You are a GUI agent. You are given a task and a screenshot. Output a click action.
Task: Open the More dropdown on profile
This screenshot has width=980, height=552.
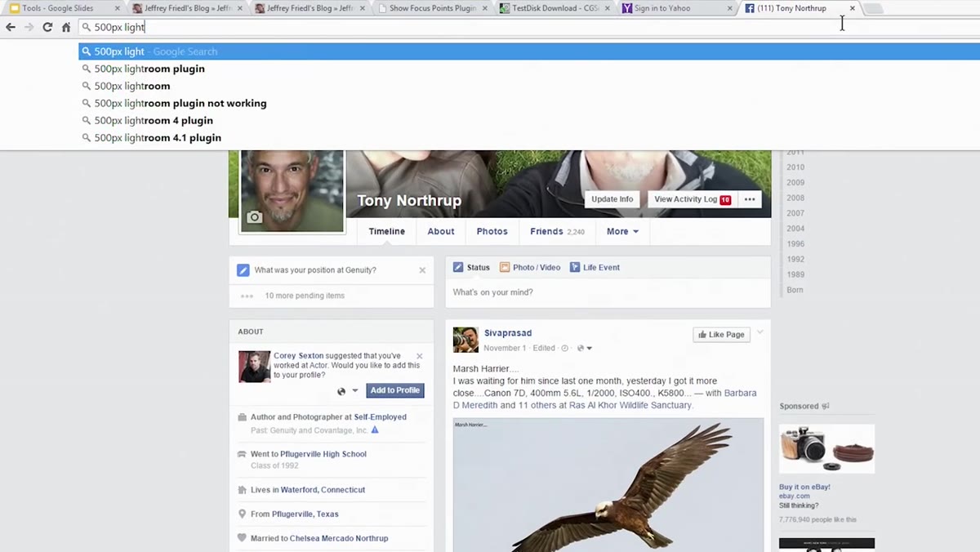click(x=622, y=231)
